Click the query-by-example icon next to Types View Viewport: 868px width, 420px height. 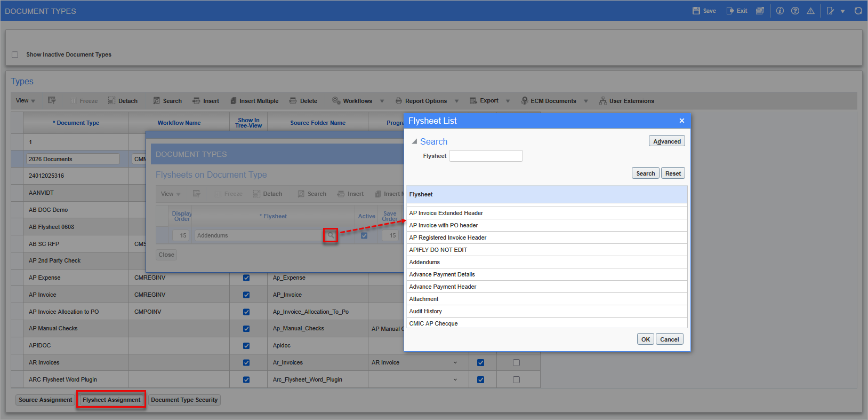(x=52, y=100)
